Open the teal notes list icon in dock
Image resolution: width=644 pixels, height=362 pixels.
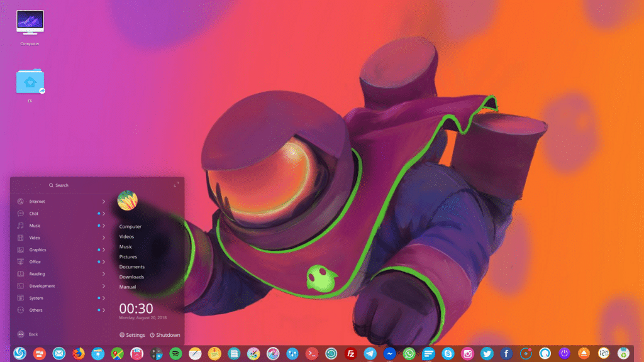(234, 353)
